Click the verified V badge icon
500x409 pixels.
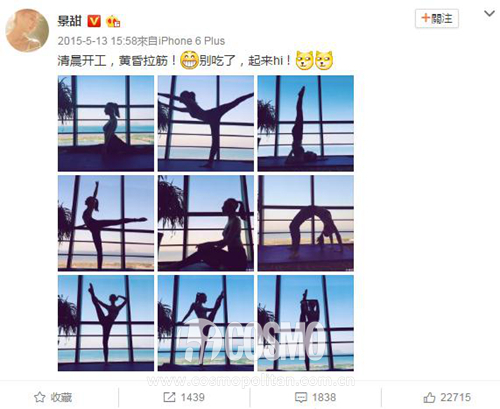click(94, 21)
